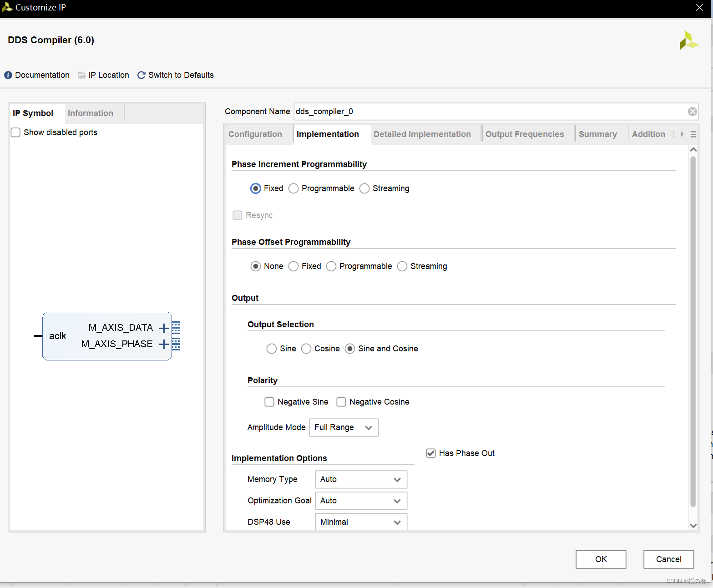Click the vertical scrollbar thumb

tap(693, 332)
